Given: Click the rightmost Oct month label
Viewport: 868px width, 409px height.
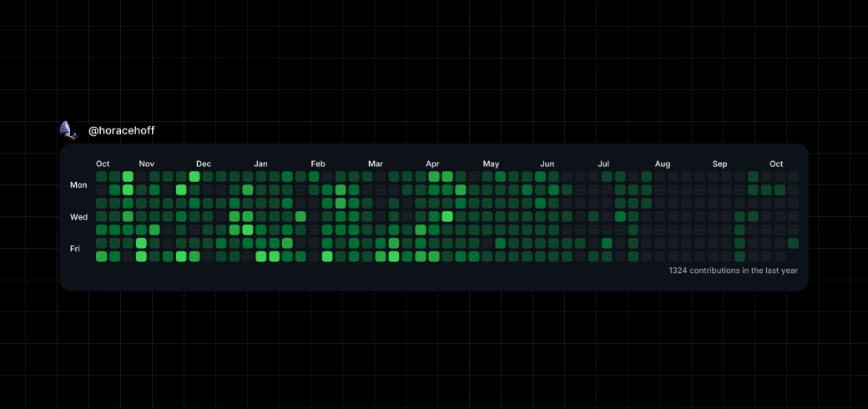Looking at the screenshot, I should [x=776, y=164].
